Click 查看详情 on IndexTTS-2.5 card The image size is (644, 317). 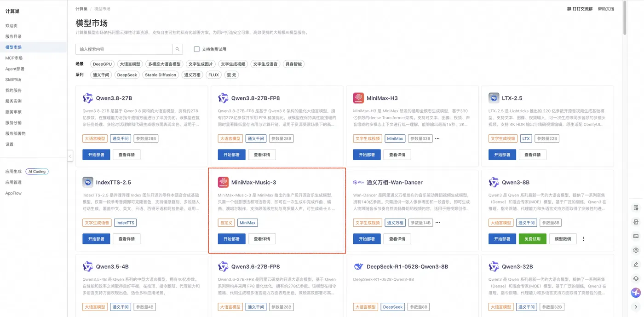126,239
